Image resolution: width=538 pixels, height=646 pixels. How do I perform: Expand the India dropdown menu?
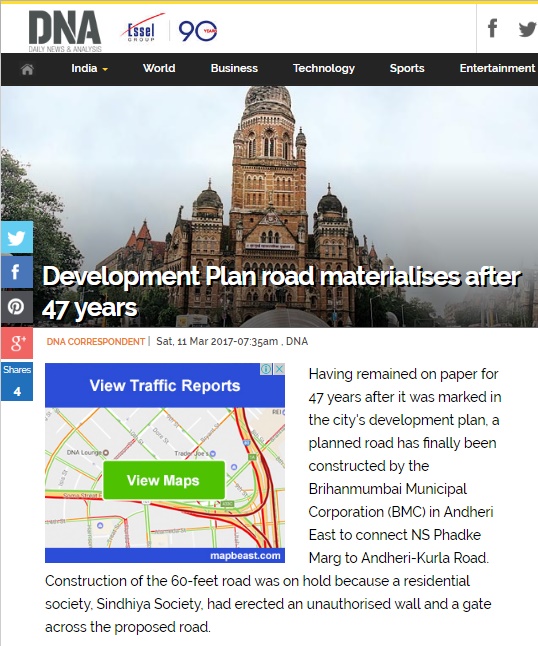89,68
